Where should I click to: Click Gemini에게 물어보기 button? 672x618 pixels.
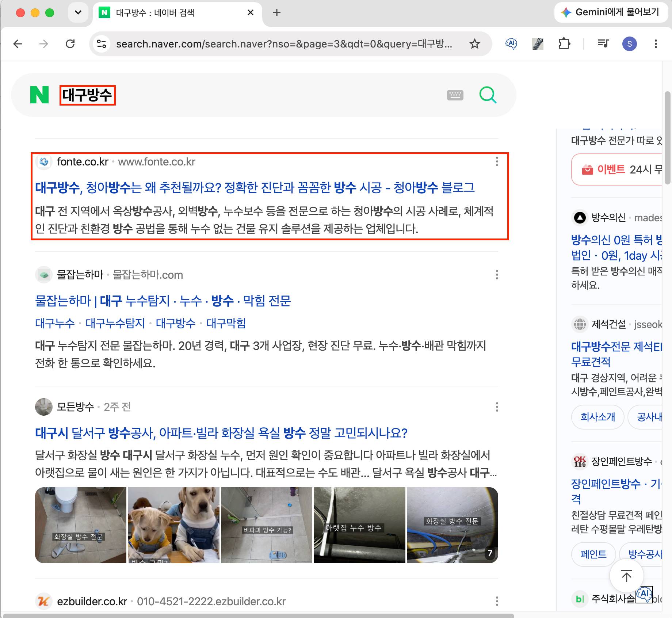pyautogui.click(x=611, y=12)
